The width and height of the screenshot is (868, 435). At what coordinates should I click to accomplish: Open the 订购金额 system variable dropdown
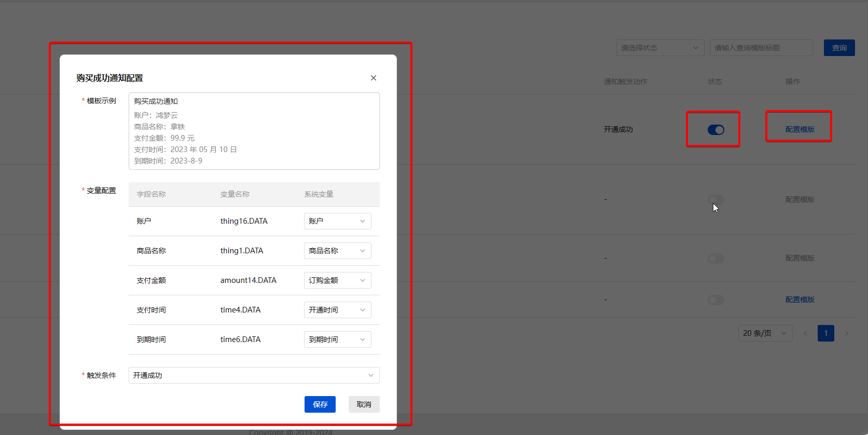tap(338, 280)
